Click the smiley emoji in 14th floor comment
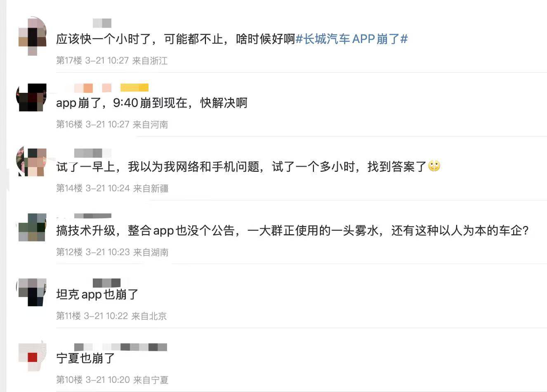The width and height of the screenshot is (547, 392). (x=434, y=166)
